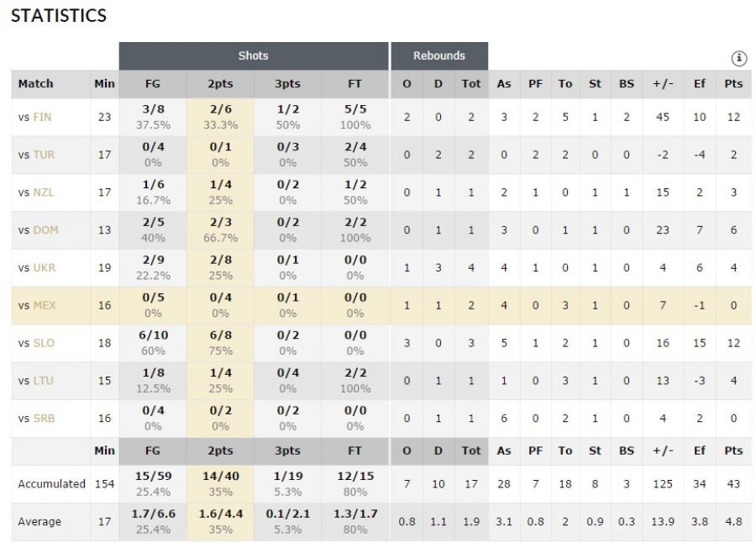Open the SLO match link
The height and width of the screenshot is (543, 756).
[43, 343]
